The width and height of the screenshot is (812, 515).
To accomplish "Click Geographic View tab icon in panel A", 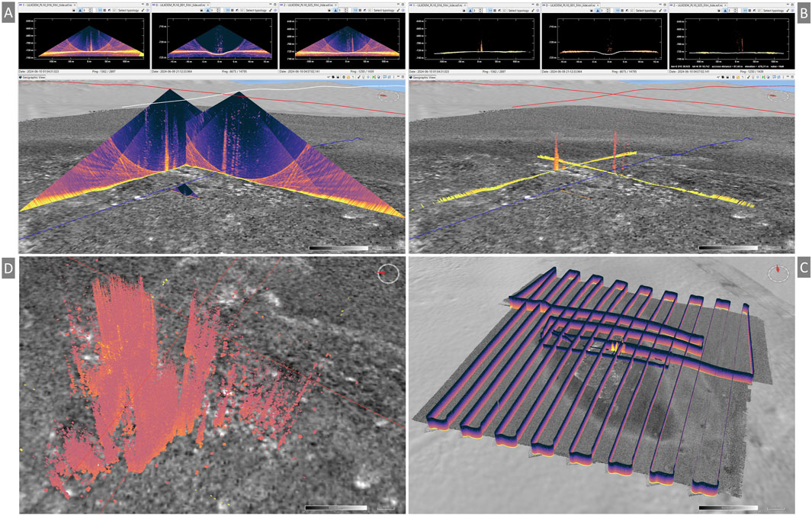I will click(22, 77).
